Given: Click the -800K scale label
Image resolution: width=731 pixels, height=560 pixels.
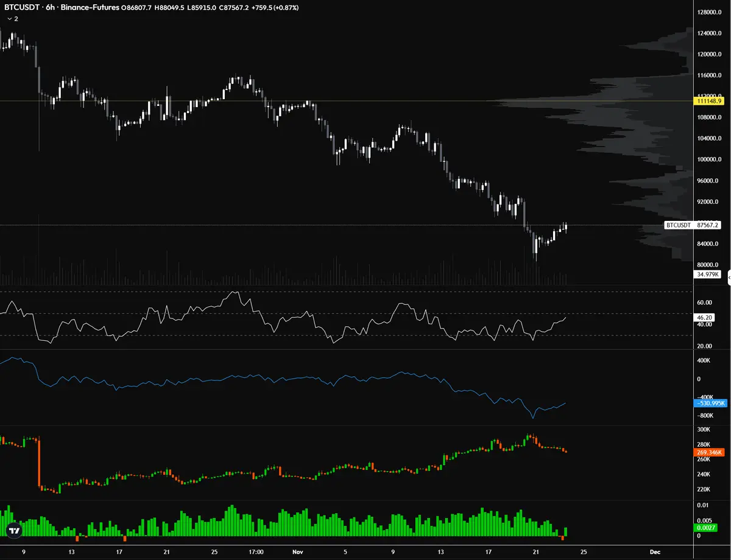Looking at the screenshot, I should [705, 416].
